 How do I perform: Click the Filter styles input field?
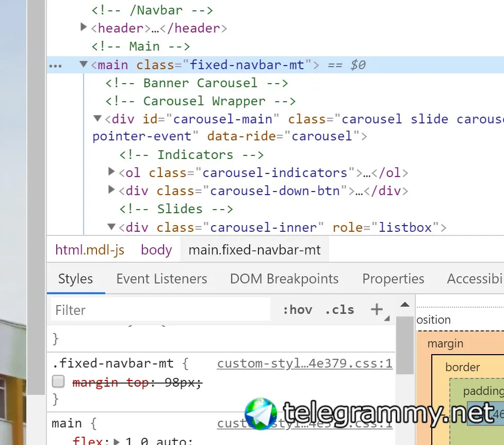click(x=160, y=310)
